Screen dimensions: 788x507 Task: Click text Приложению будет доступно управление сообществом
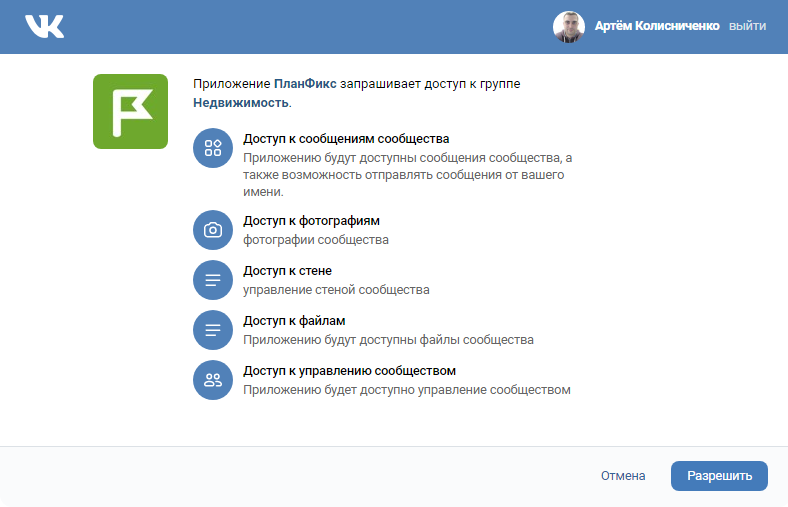pyautogui.click(x=407, y=390)
